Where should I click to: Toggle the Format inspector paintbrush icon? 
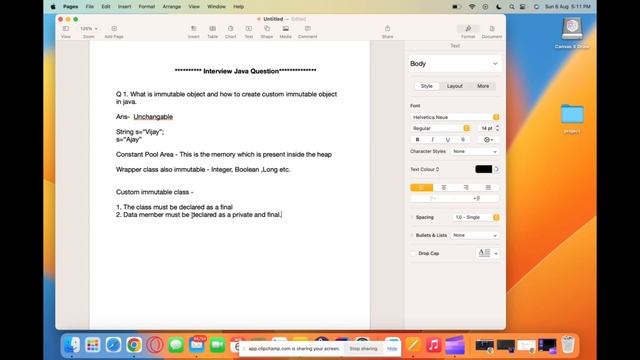pos(468,29)
